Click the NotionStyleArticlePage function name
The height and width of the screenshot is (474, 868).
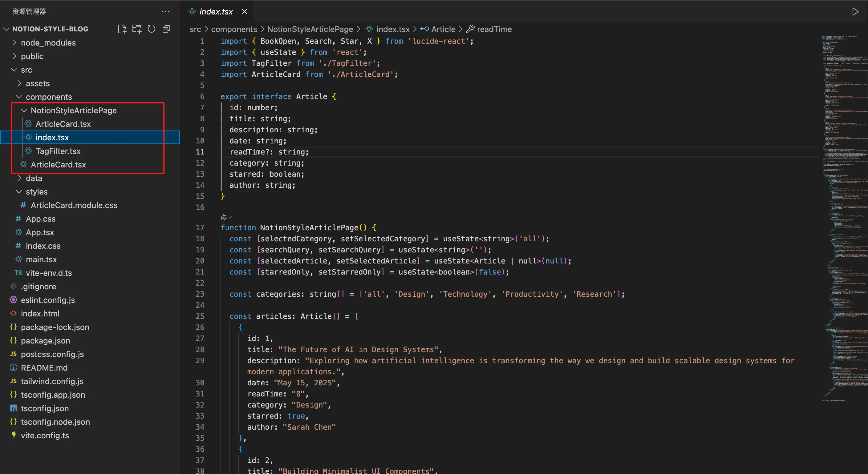point(309,227)
